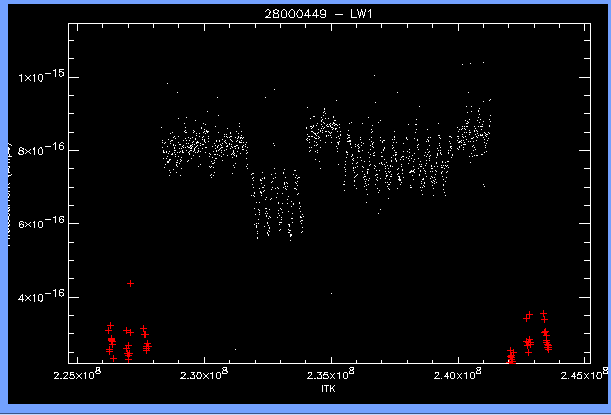The height and width of the screenshot is (415, 611).
Task: Select the white data dip near 6×10^-16
Action: pyautogui.click(x=275, y=203)
